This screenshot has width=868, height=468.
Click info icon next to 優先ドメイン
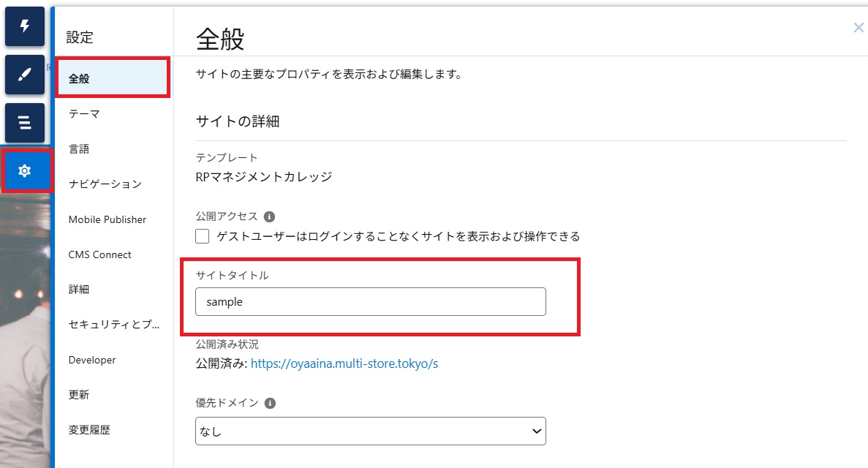click(270, 403)
